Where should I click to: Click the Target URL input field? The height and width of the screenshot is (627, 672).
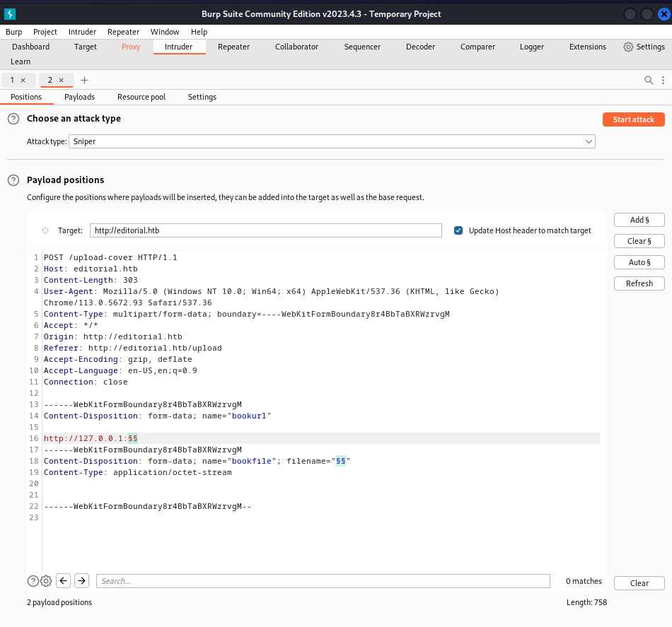[266, 230]
